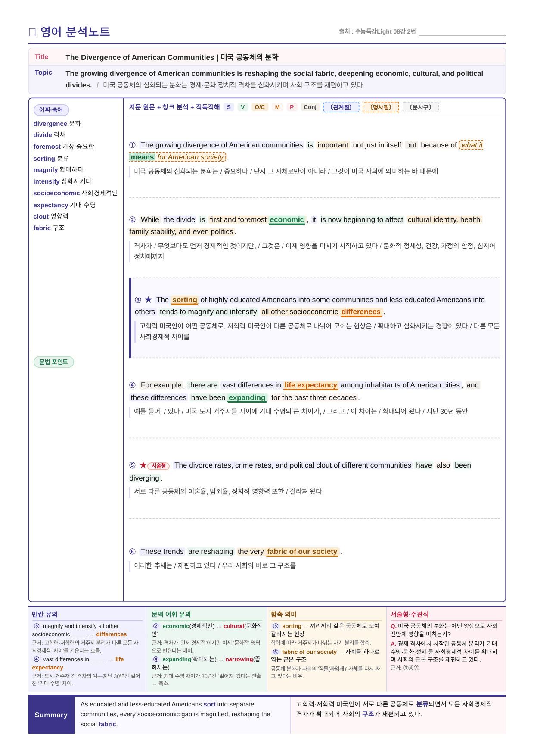Click the 서술형 tag on sentence ⑤
This screenshot has height=756, width=534.
pos(158,465)
